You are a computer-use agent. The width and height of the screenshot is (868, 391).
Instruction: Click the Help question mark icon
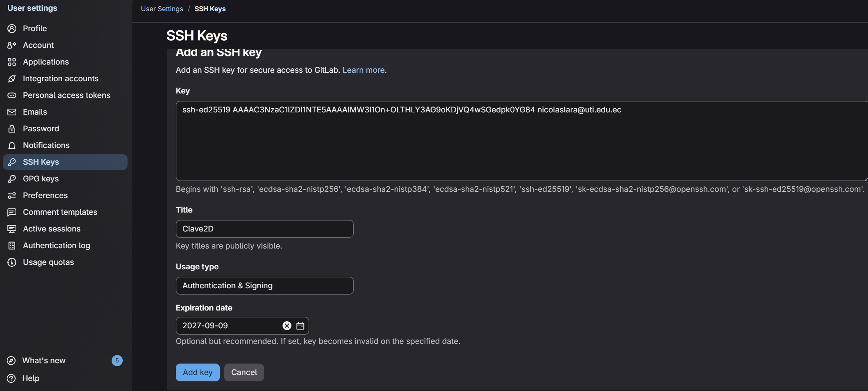(11, 378)
